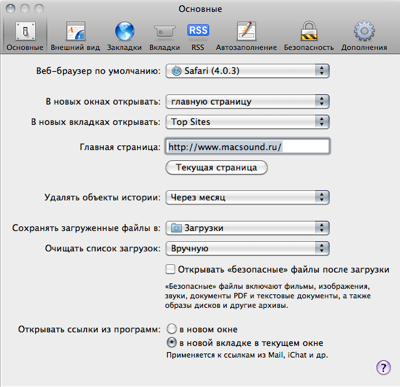
Task: Enable opening «безопасные» files after download
Action: [170, 269]
